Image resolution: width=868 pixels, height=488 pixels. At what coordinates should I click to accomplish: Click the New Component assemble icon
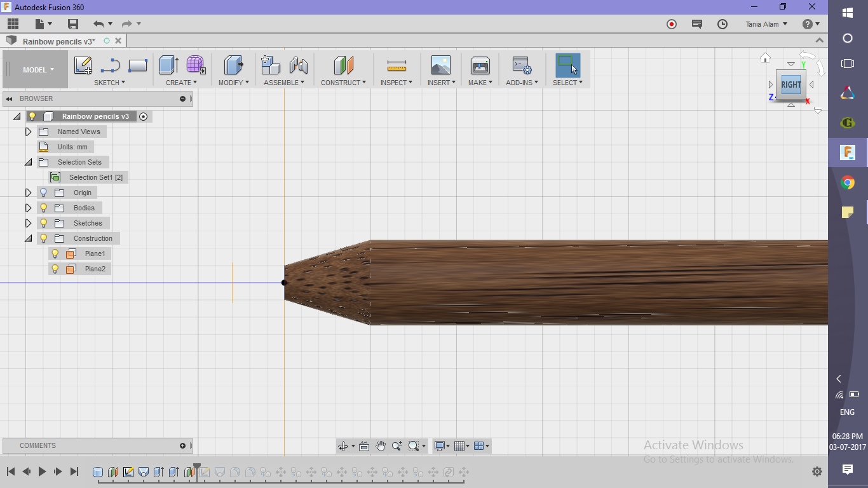point(271,65)
